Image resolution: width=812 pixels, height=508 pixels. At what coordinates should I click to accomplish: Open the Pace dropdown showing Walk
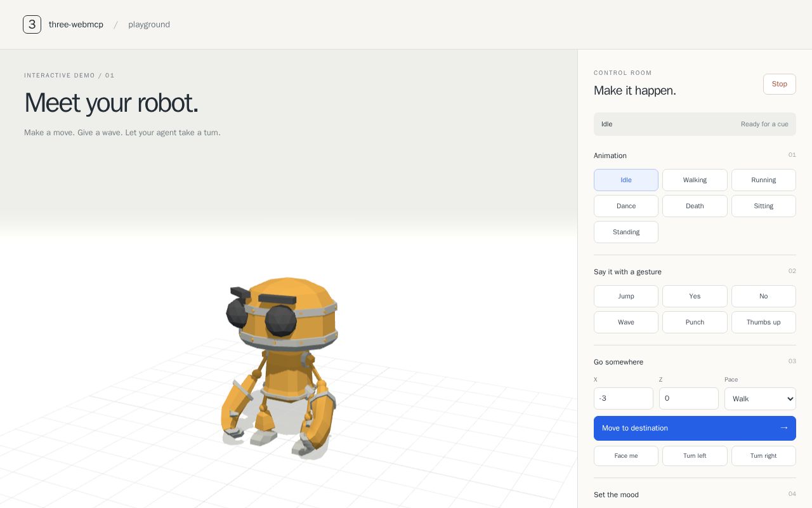click(x=760, y=399)
